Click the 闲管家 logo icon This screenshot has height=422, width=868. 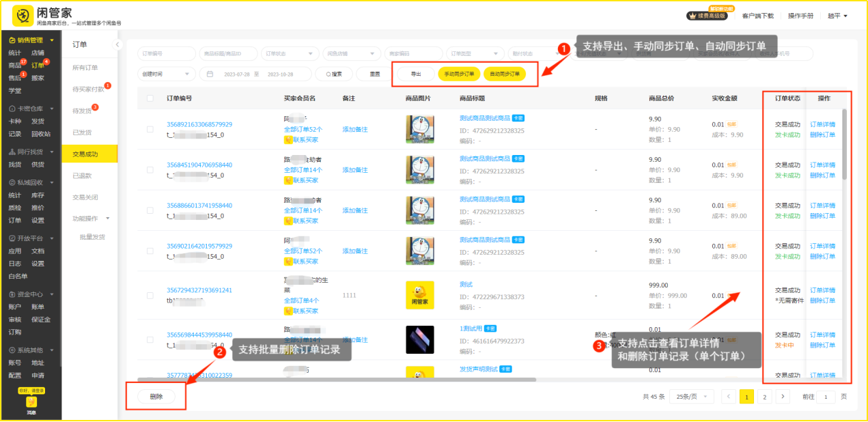(23, 15)
